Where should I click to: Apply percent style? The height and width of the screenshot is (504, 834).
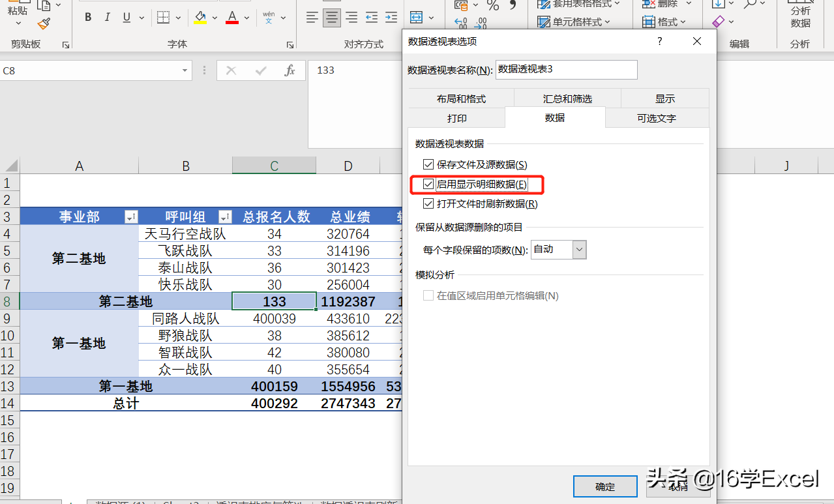point(493,6)
